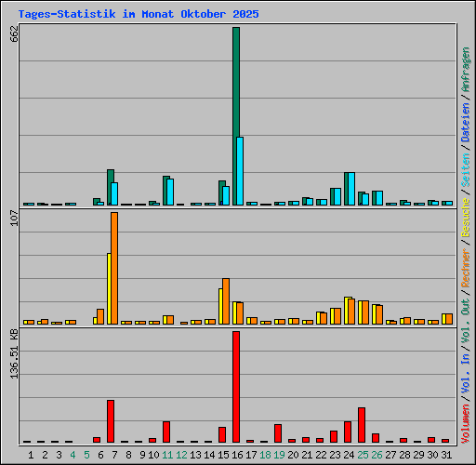
Task: Click the green day 11 axis label
Action: (167, 455)
